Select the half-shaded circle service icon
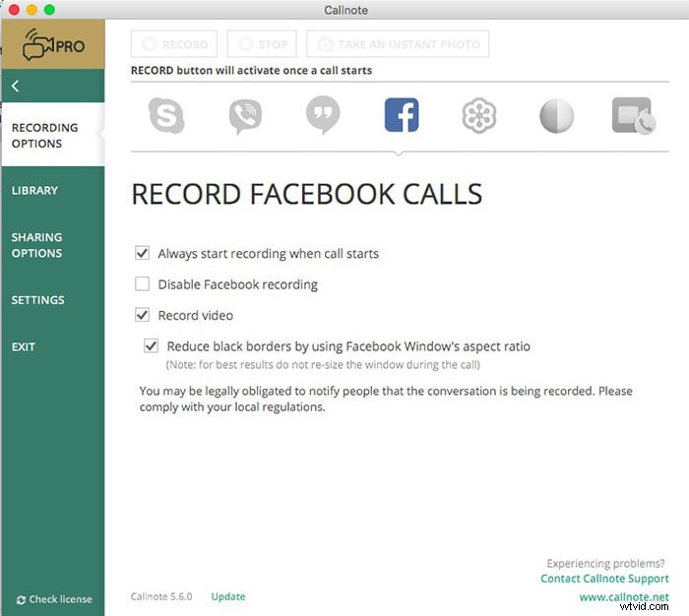This screenshot has width=689, height=616. [557, 116]
